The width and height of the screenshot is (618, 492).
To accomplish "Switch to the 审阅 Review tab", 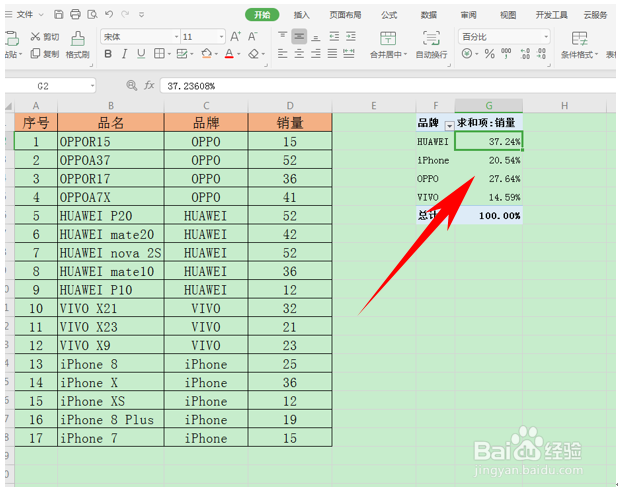I will coord(468,15).
